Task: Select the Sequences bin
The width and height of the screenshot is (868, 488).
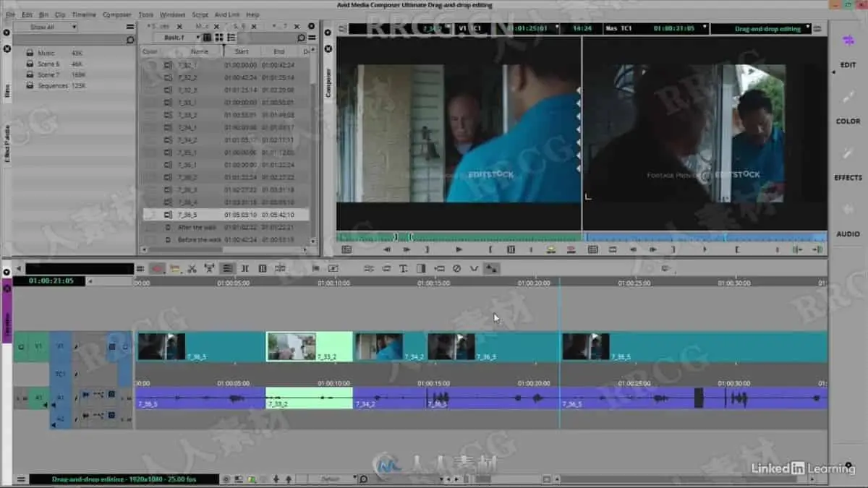Action: (x=53, y=85)
